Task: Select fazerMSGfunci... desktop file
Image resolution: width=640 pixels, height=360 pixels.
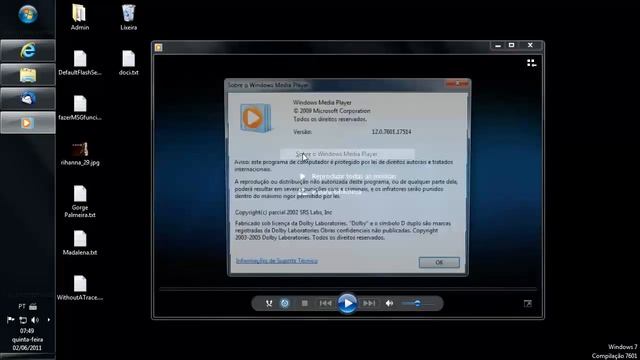Action: coord(80,108)
